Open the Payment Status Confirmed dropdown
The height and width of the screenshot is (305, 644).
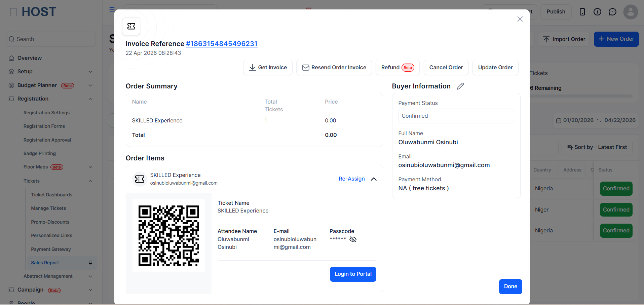[456, 116]
